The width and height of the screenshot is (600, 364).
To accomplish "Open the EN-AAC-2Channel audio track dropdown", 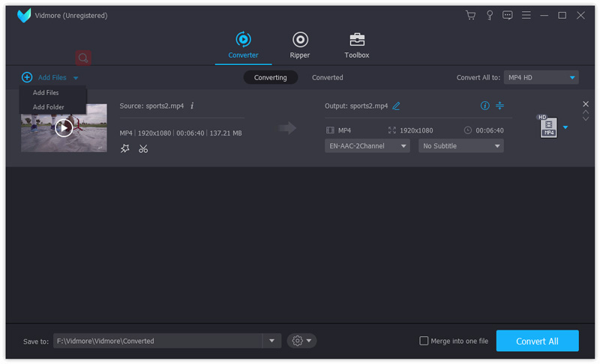I will click(367, 146).
